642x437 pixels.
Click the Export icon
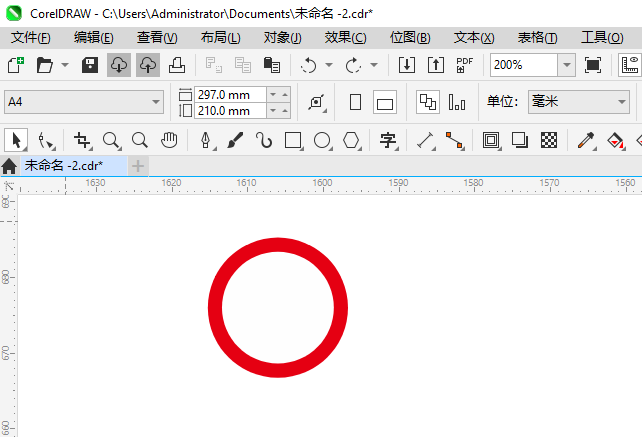click(436, 65)
